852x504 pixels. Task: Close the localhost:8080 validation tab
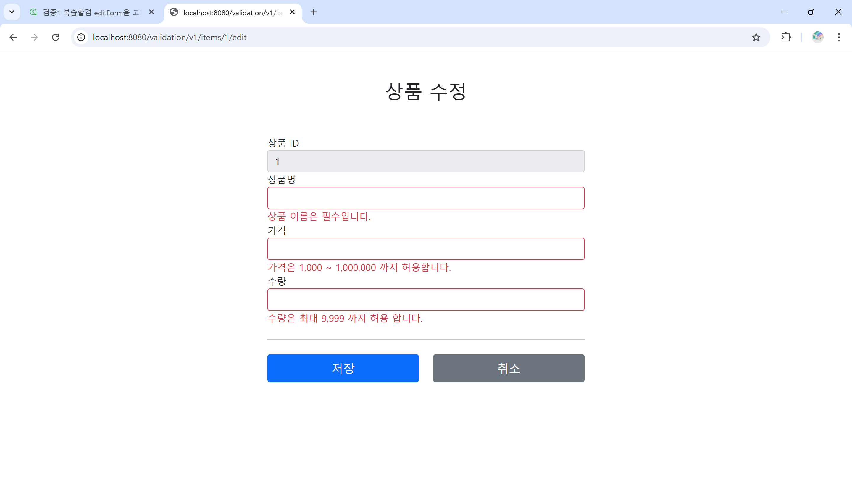292,12
